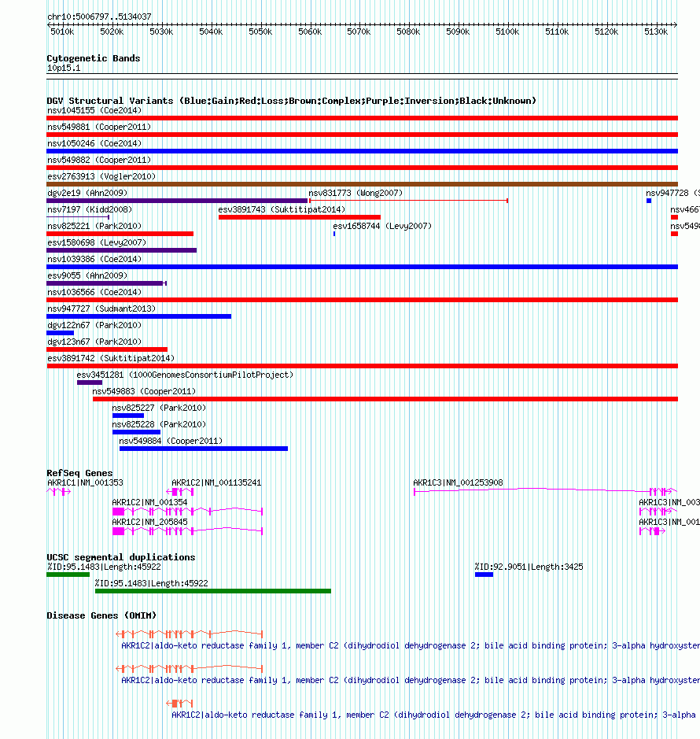Click the first OMIM AKR1C2 orange gene glyph
Screen dimensions: 700x739
190,634
